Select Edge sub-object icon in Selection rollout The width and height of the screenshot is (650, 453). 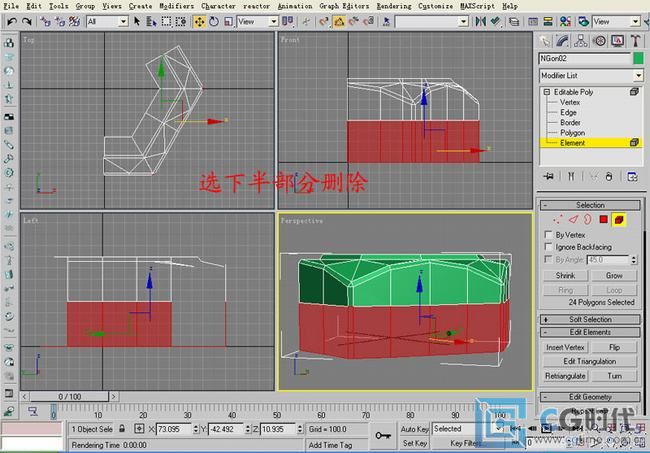click(x=573, y=220)
